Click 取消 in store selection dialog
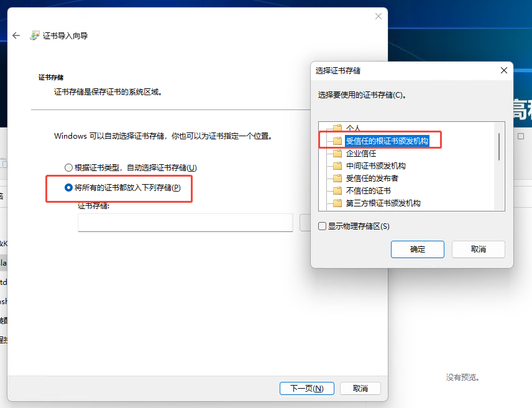The image size is (532, 408). pos(479,249)
